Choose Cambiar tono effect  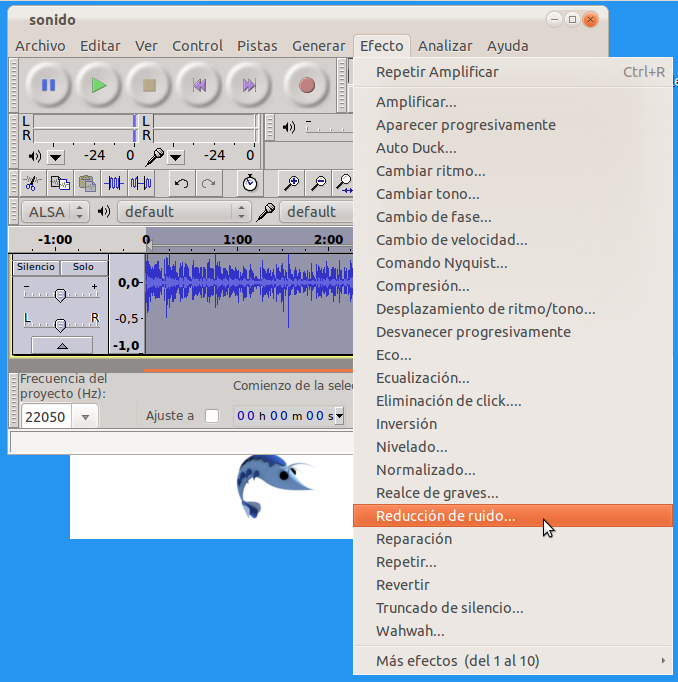[513, 194]
